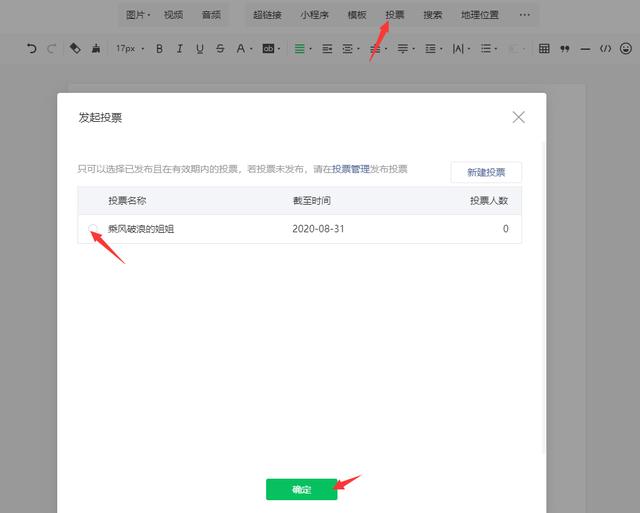
Task: Click the 投票 menu item
Action: pos(395,15)
